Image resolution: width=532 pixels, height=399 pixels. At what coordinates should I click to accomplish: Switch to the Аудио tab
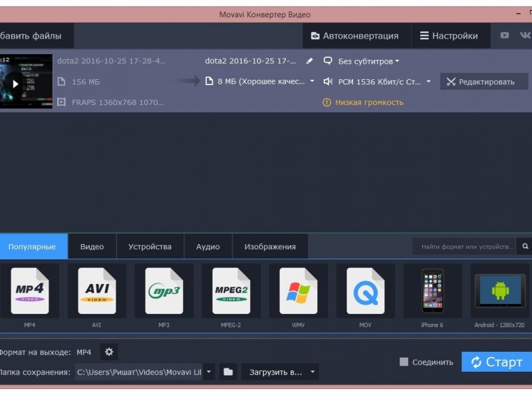click(208, 246)
